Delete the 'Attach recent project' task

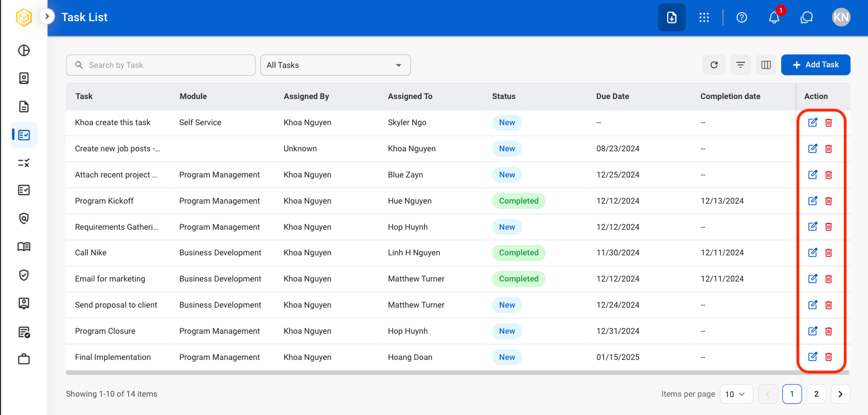[828, 175]
